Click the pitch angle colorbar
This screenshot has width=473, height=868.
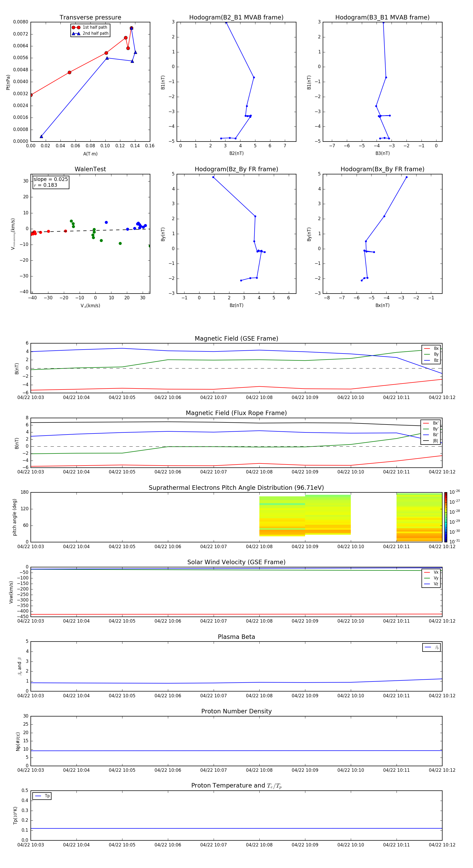click(446, 517)
